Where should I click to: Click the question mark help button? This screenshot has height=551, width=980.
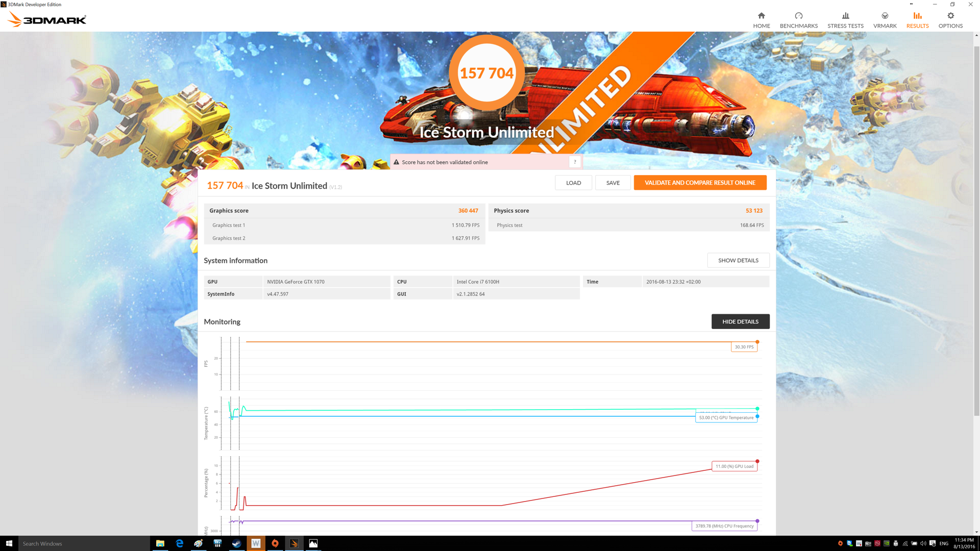click(x=575, y=162)
